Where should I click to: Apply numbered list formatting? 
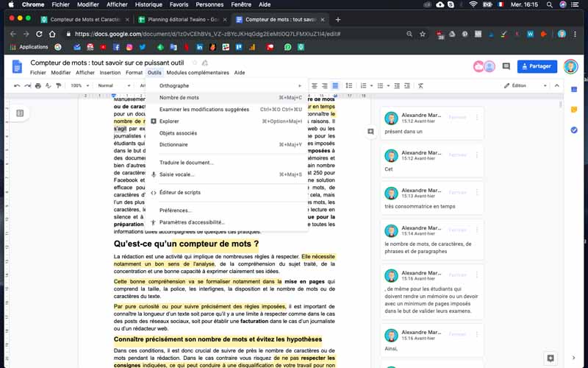coord(363,85)
